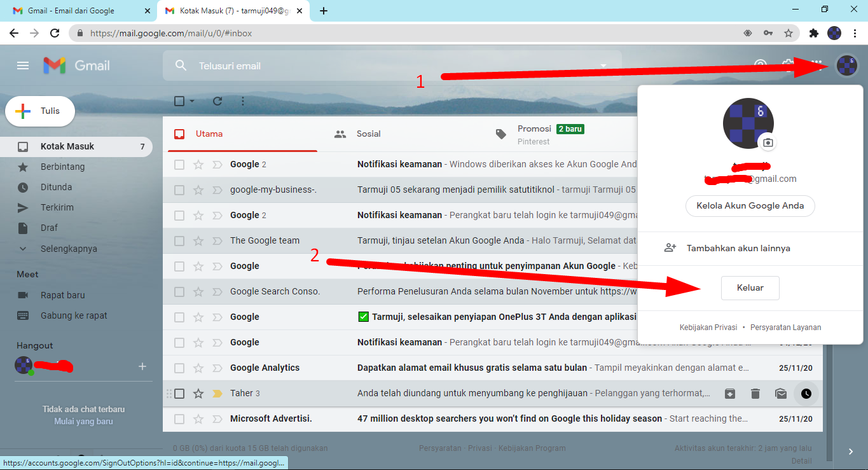868x470 pixels.
Task: Click the importance marker on Taher email
Action: pyautogui.click(x=217, y=394)
